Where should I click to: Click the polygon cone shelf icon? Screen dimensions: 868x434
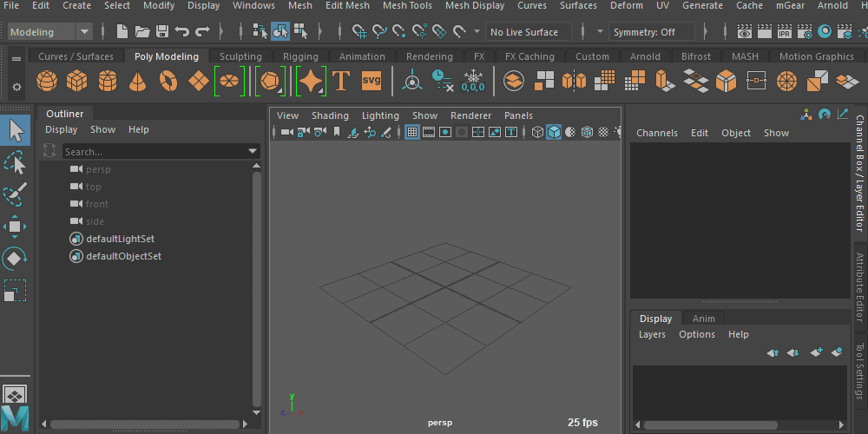click(x=137, y=82)
